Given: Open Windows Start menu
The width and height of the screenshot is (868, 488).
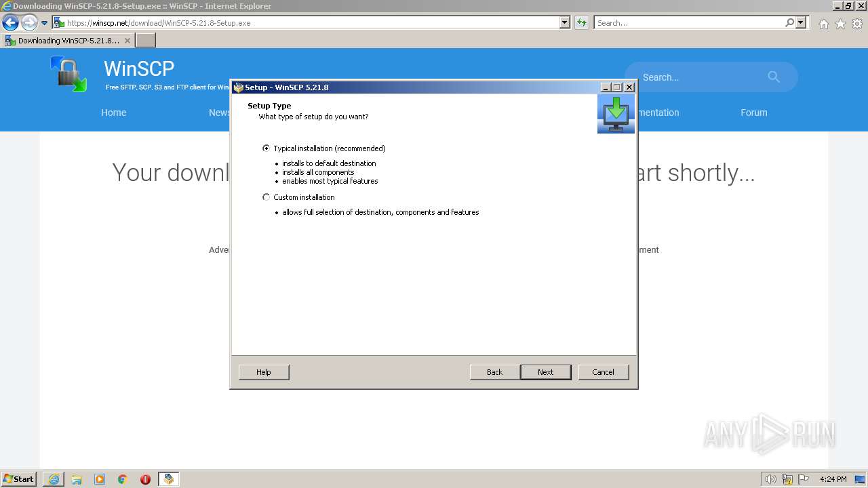Looking at the screenshot, I should [19, 479].
